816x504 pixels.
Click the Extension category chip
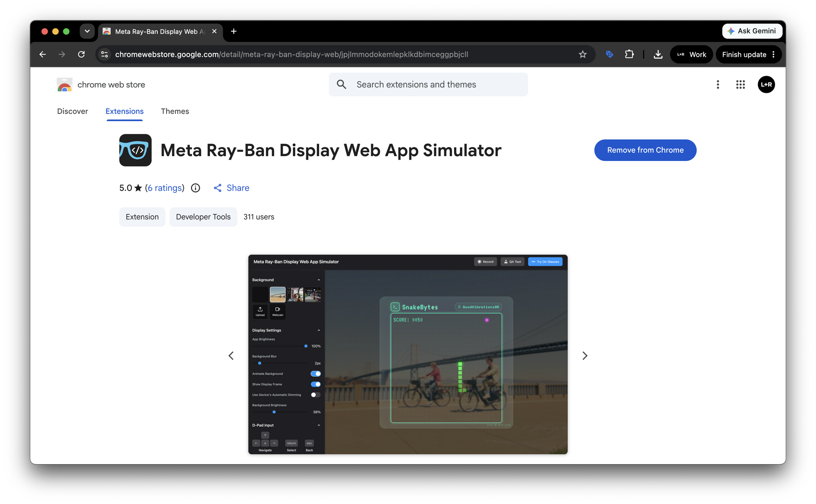142,217
